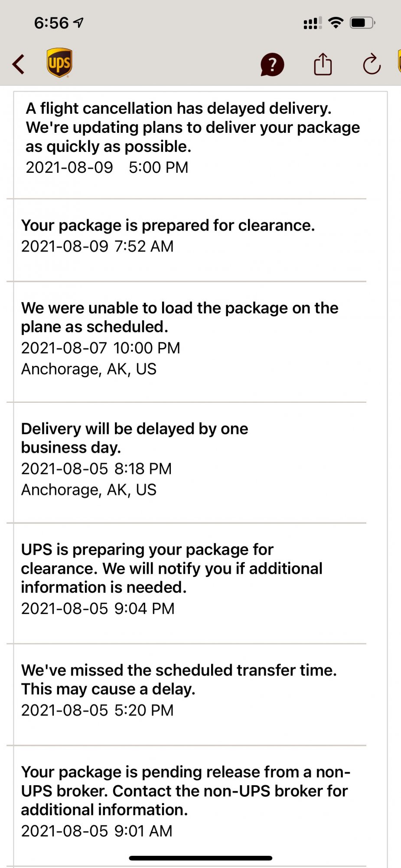
Task: Tap the battery status icon
Action: coord(362,23)
